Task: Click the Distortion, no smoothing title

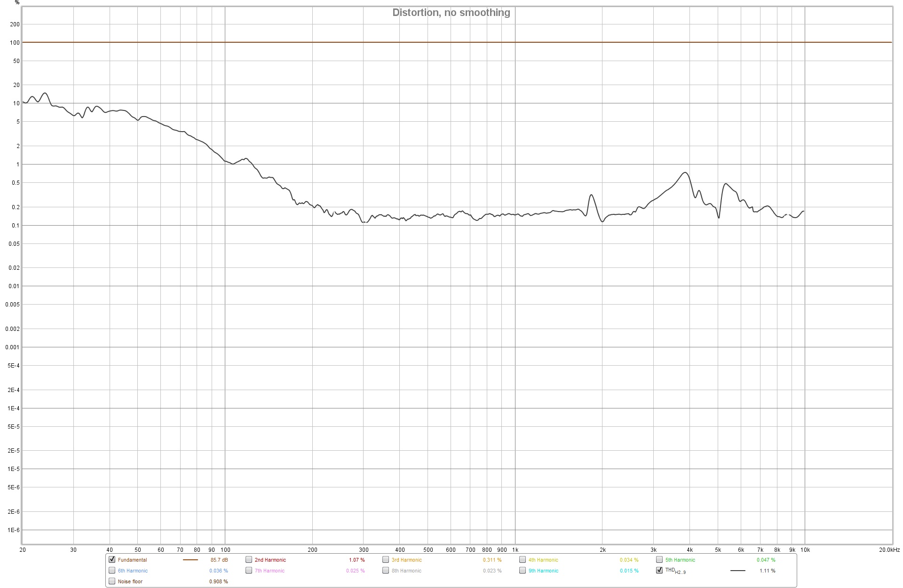Action: tap(451, 13)
